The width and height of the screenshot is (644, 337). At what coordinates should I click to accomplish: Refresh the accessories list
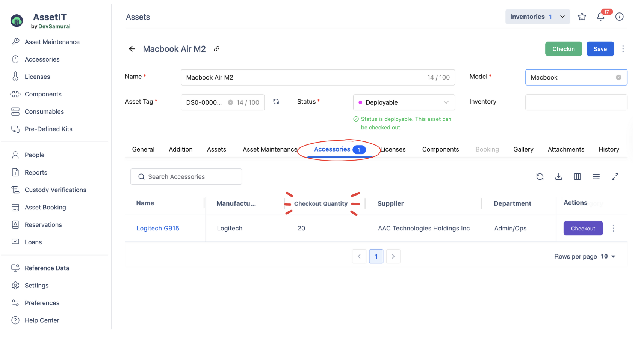click(x=540, y=177)
